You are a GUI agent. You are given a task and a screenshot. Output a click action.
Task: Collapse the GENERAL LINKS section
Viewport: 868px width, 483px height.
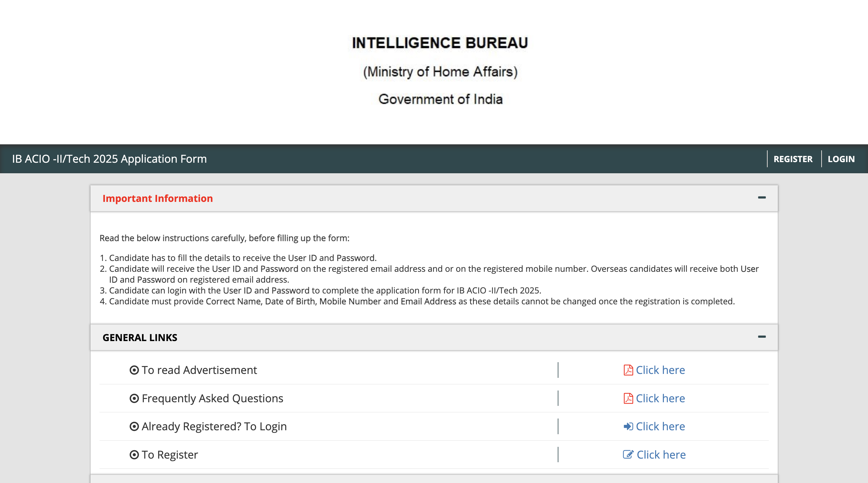(762, 337)
